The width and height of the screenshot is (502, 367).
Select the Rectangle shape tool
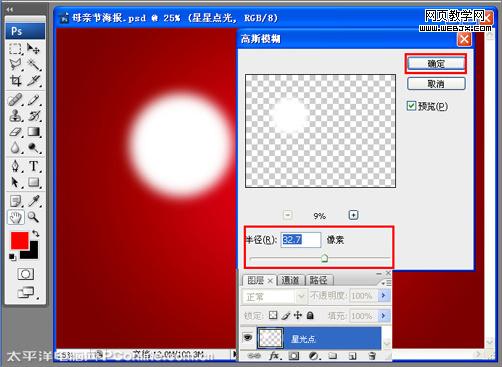click(x=34, y=182)
